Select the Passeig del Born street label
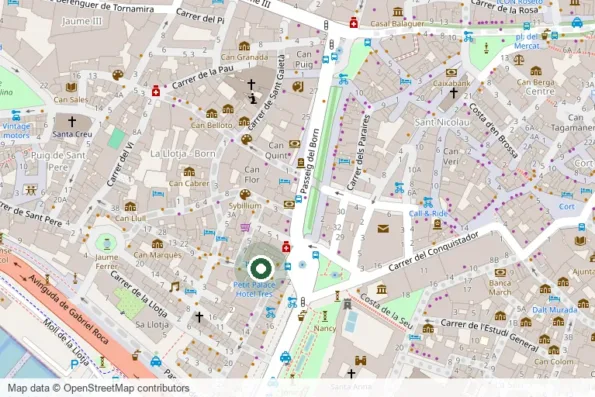 (x=309, y=162)
